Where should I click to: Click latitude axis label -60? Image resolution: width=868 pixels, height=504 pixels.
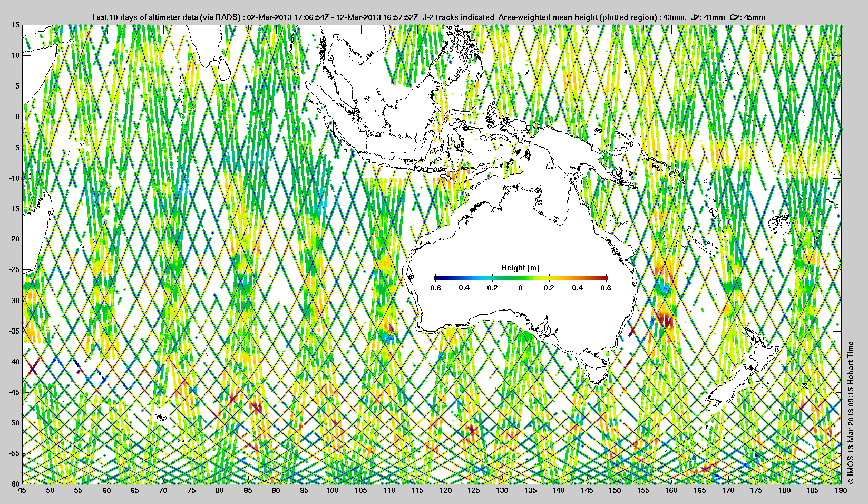coord(13,484)
